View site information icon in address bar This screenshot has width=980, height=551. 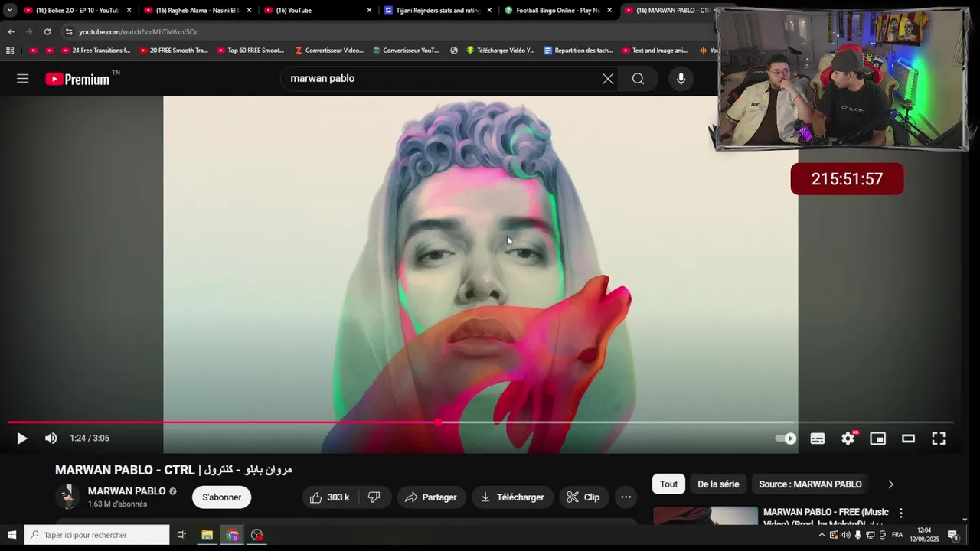coord(69,31)
